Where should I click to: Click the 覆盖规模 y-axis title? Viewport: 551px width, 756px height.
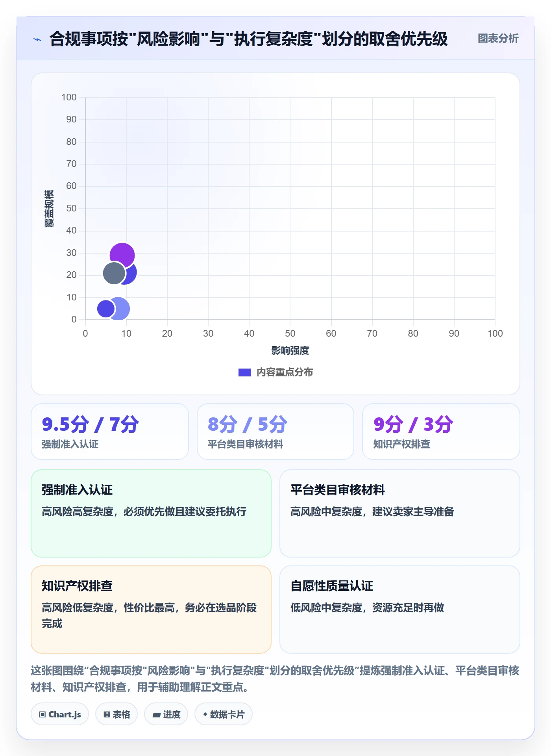pyautogui.click(x=49, y=209)
